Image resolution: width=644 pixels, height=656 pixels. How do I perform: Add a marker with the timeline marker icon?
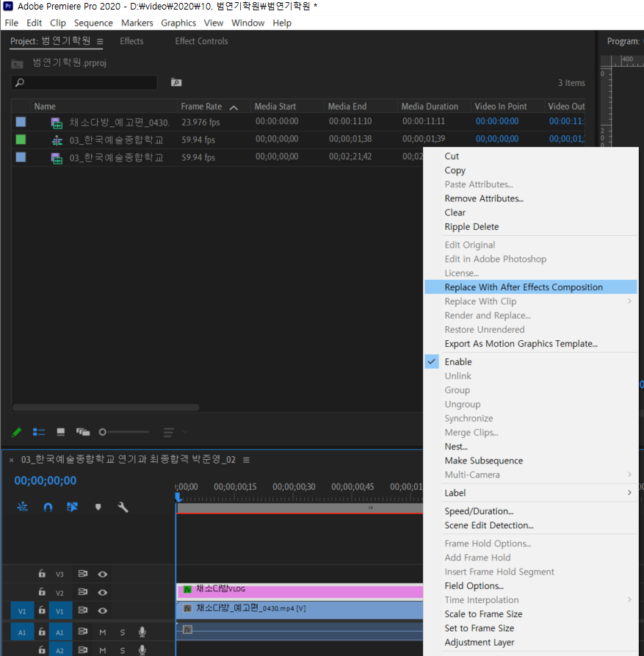98,507
